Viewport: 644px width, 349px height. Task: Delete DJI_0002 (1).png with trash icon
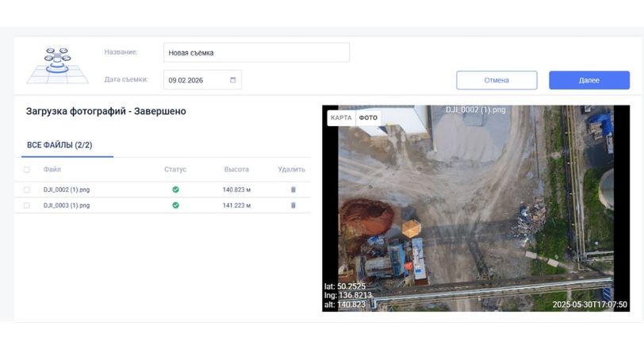[293, 190]
